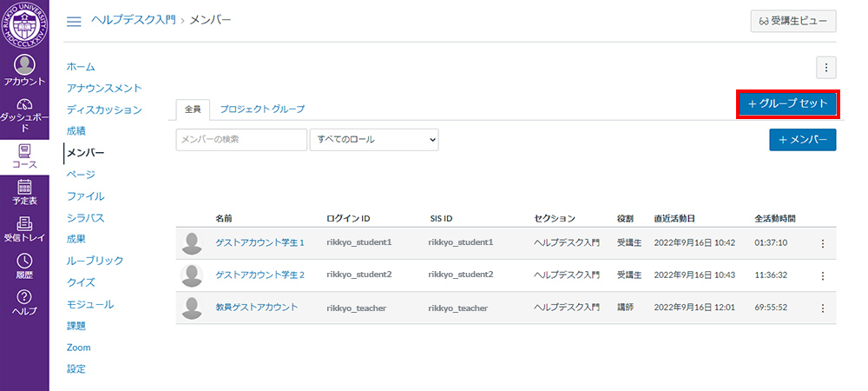Screen dimensions: 868x391
Task: Open options menu for 教員ゲストアカウント row
Action: 823,308
